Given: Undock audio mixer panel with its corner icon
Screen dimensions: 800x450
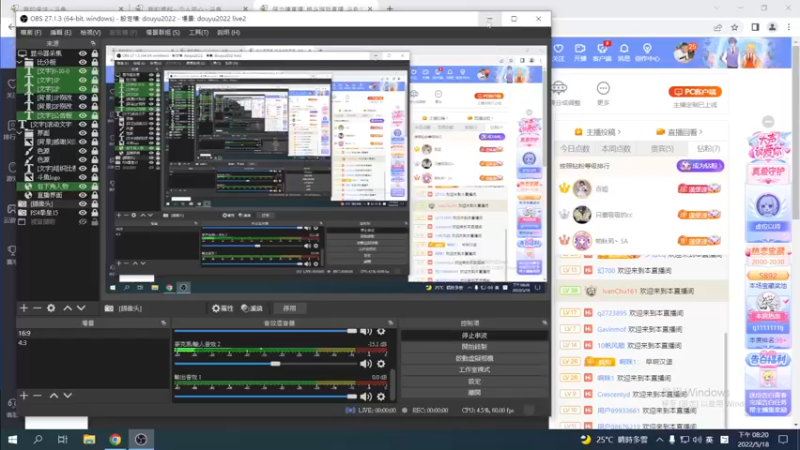Looking at the screenshot, I should 391,323.
